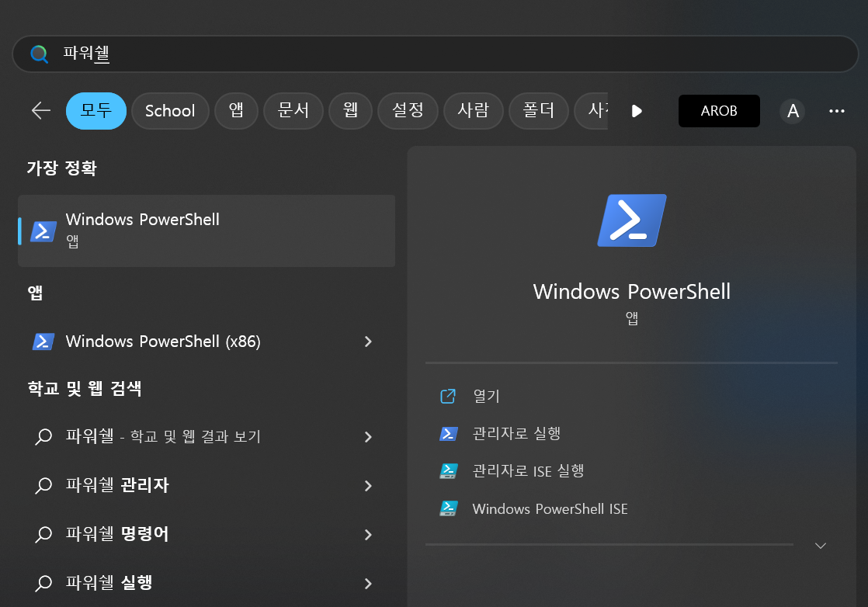This screenshot has width=868, height=607.
Task: Click the Windows PowerShell (x86) icon
Action: (x=43, y=342)
